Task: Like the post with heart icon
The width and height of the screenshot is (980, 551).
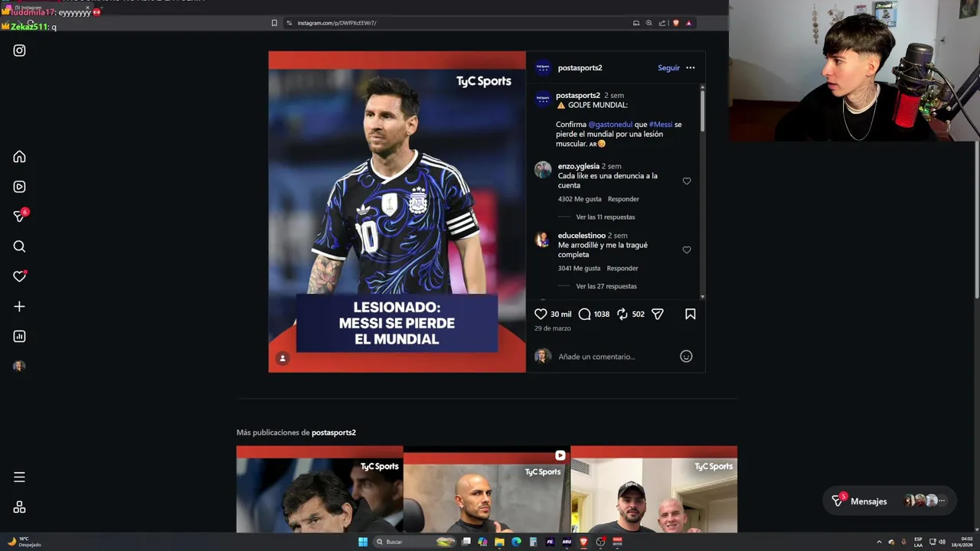Action: click(x=541, y=314)
